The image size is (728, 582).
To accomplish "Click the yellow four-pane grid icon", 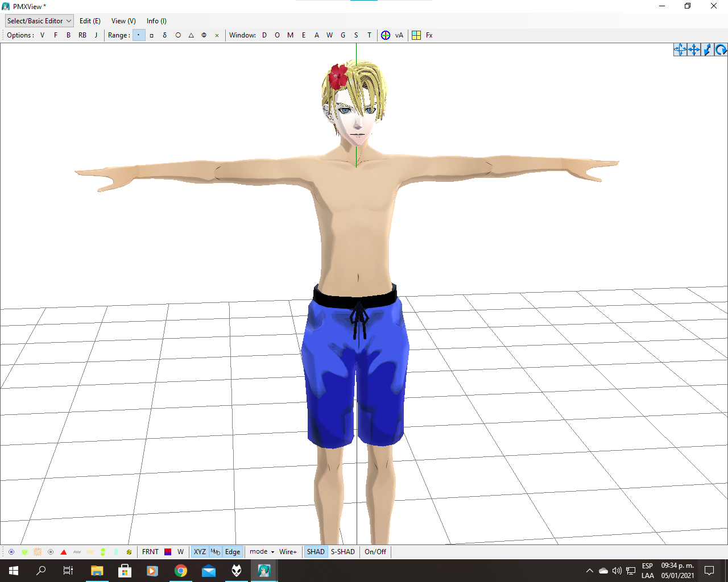I will point(416,35).
